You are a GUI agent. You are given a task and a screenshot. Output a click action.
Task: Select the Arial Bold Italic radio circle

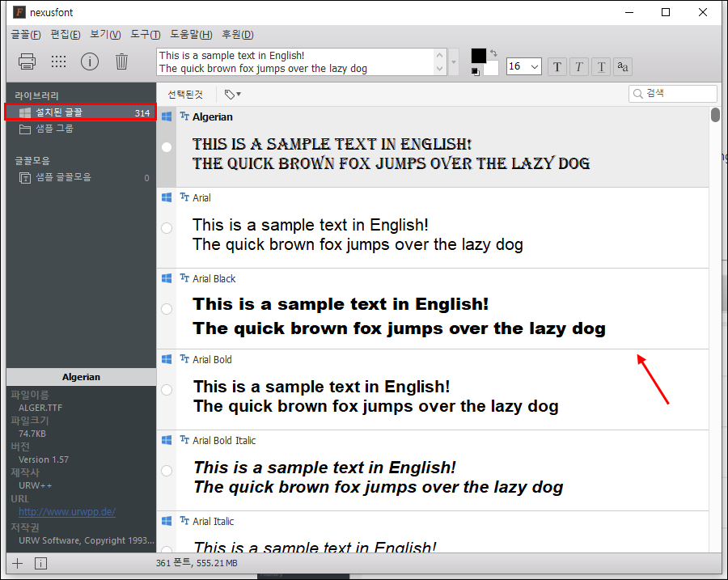point(166,471)
